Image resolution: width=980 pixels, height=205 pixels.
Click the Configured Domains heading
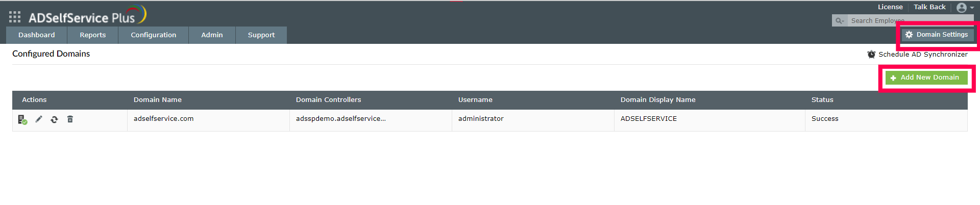51,54
